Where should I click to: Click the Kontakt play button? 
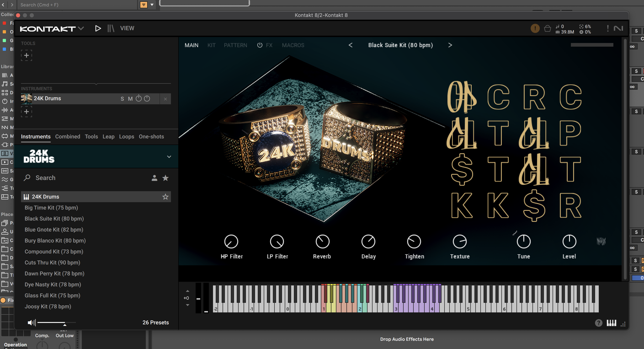click(x=98, y=28)
